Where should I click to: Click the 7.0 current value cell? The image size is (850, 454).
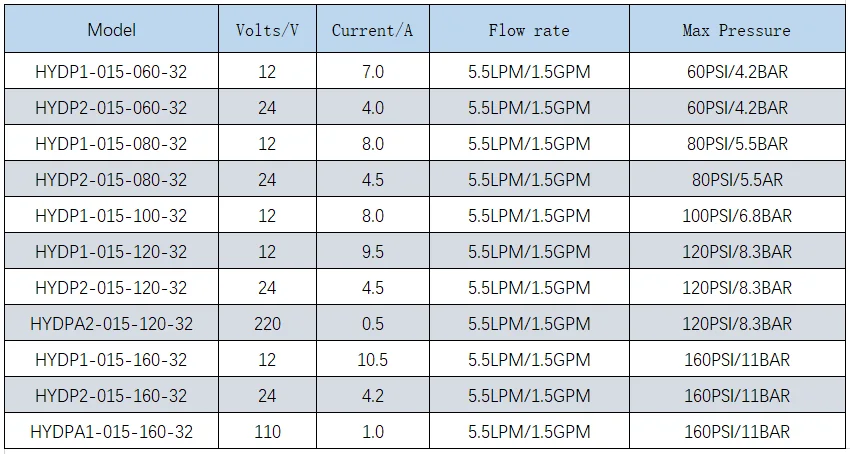pyautogui.click(x=372, y=72)
